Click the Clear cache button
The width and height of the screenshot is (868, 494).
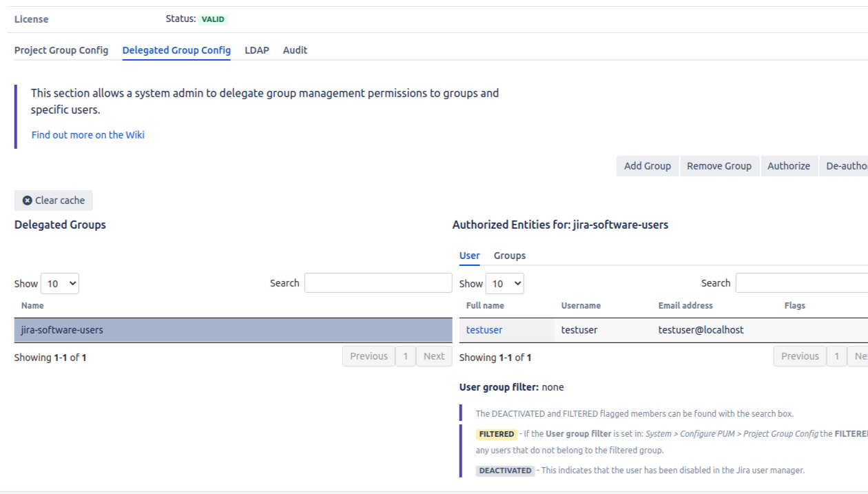pyautogui.click(x=53, y=200)
